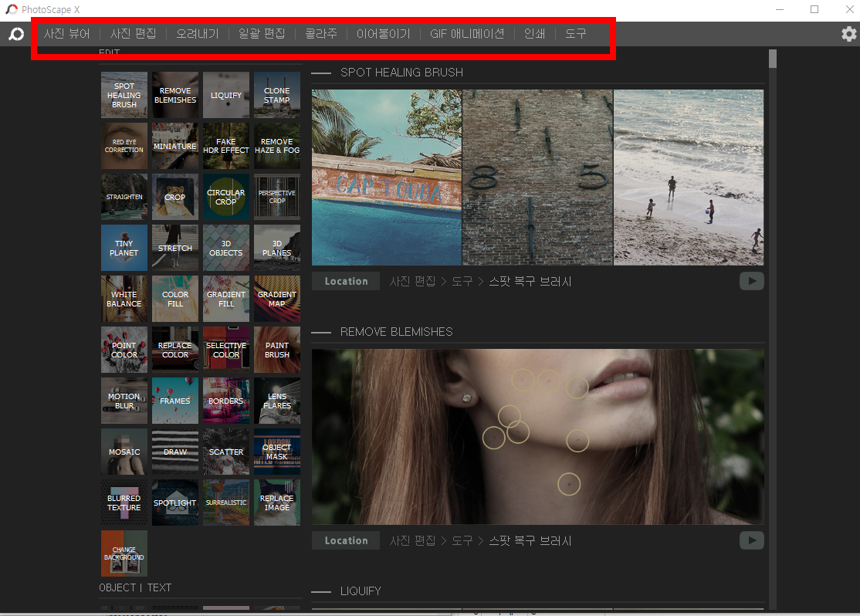
Task: Open the White Balance tile
Action: 124,299
